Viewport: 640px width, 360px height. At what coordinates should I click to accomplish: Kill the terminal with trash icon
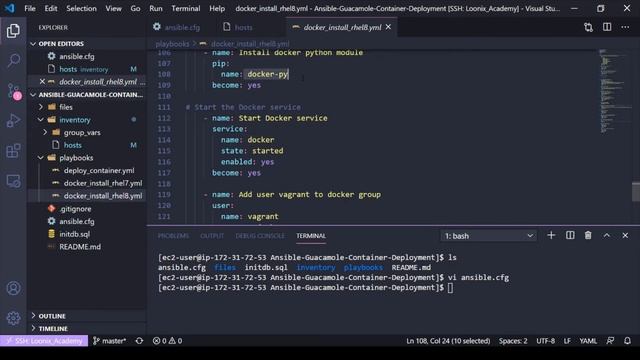pyautogui.click(x=588, y=236)
